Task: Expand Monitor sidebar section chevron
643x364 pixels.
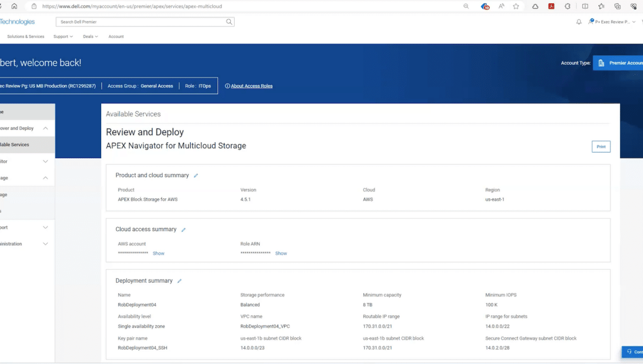Action: pyautogui.click(x=46, y=161)
